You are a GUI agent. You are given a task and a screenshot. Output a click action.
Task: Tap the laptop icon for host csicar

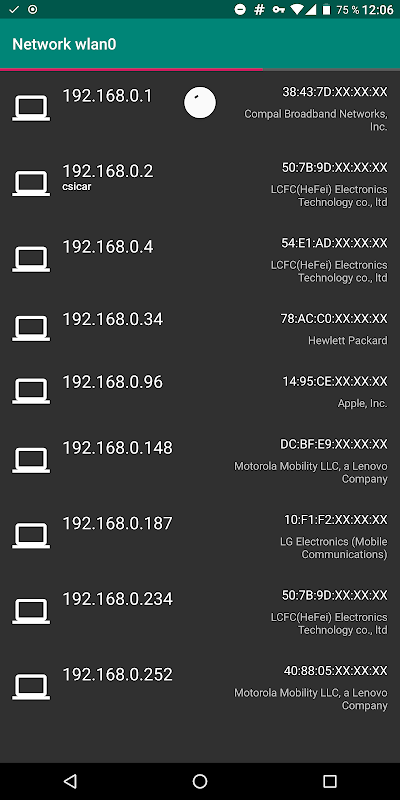[x=31, y=183]
